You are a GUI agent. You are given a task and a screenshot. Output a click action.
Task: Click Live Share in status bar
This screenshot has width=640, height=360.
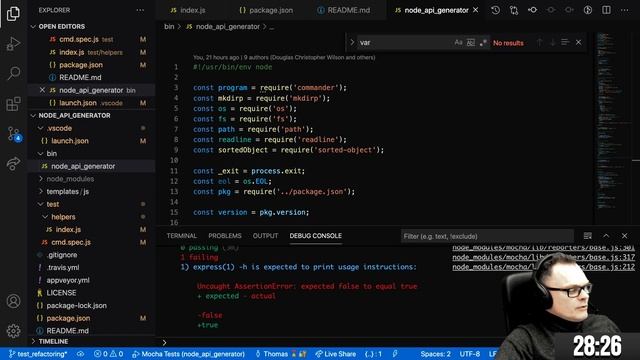tap(336, 354)
